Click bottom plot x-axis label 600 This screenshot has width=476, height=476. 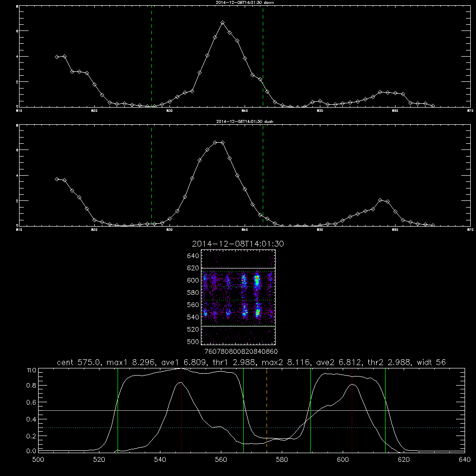(343, 460)
